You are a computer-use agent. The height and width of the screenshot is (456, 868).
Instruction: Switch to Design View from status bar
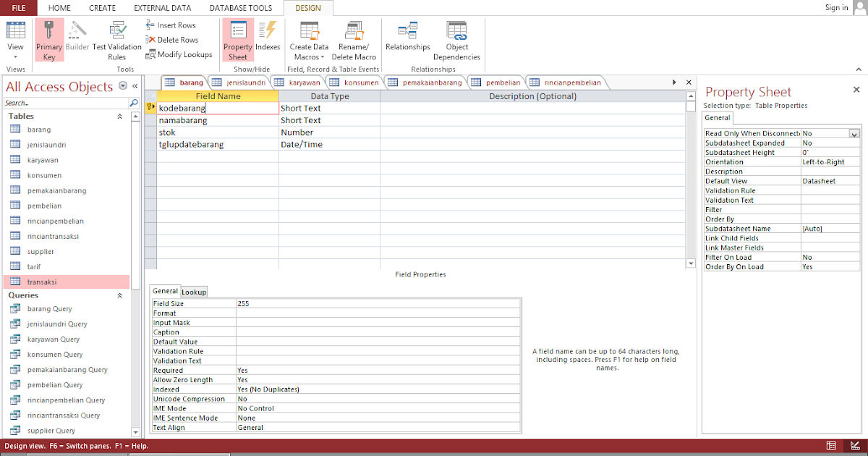855,446
